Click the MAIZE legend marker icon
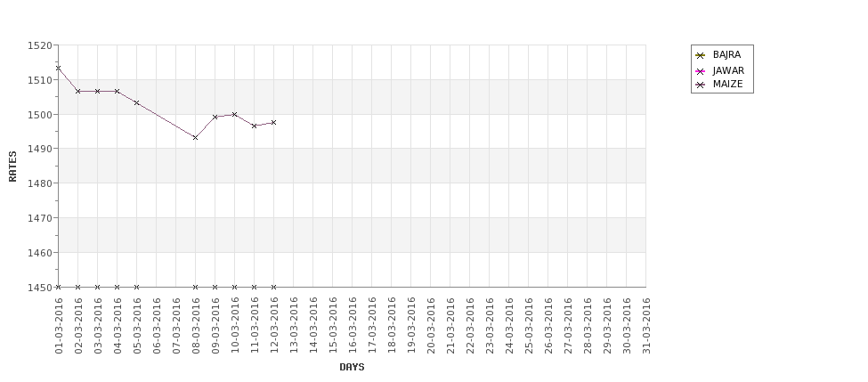This screenshot has height=382, width=868. pos(701,85)
